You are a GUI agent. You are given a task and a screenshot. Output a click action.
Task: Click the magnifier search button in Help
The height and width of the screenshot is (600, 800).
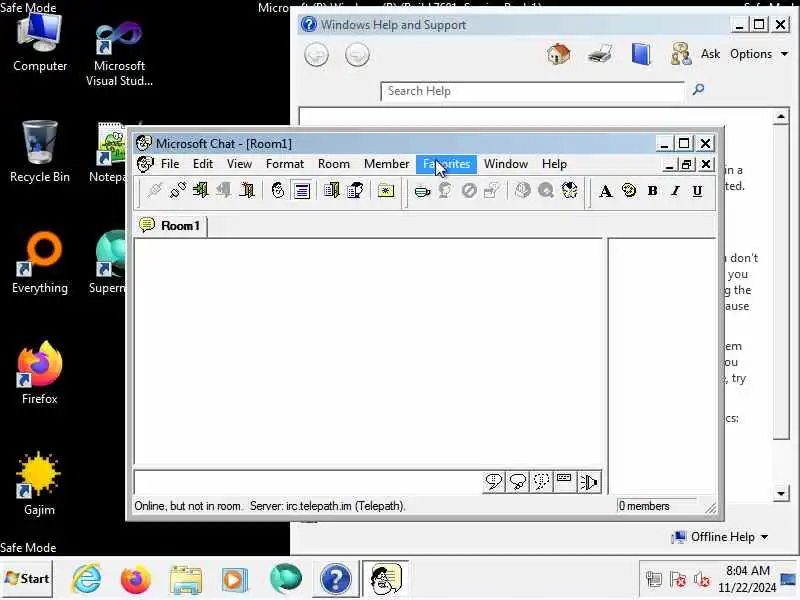(x=698, y=90)
